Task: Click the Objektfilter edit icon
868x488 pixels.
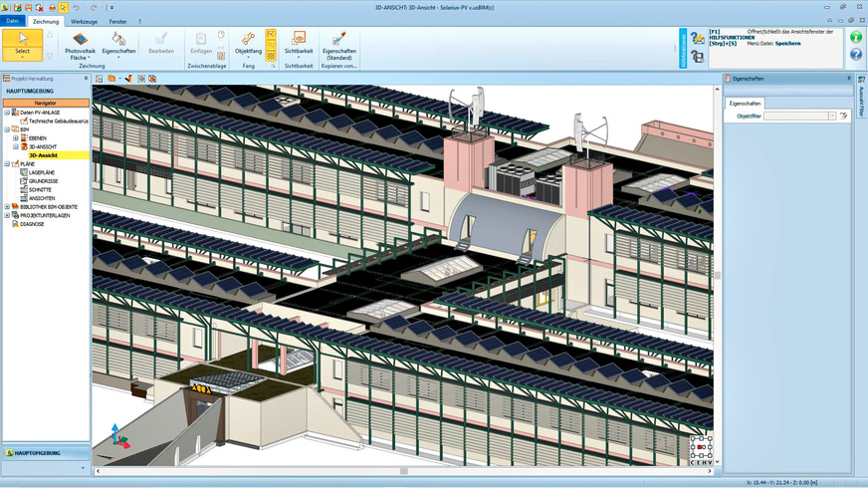Action: [843, 117]
